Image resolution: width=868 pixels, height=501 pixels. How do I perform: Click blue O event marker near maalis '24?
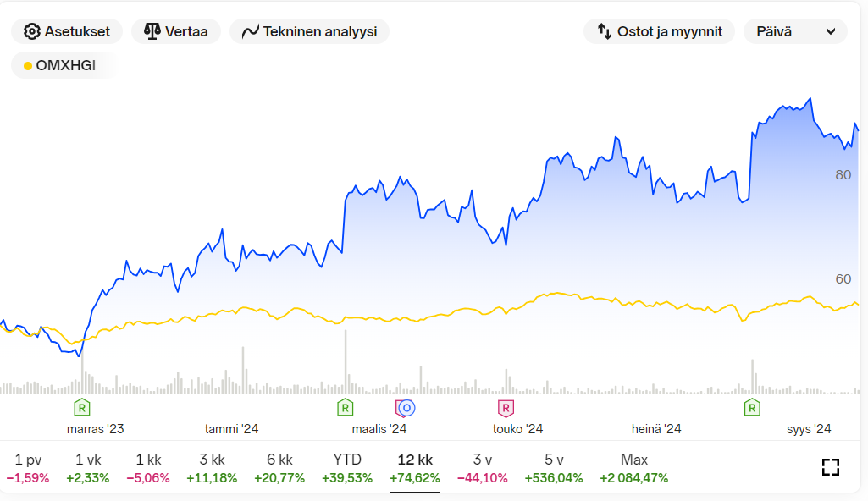(x=406, y=408)
